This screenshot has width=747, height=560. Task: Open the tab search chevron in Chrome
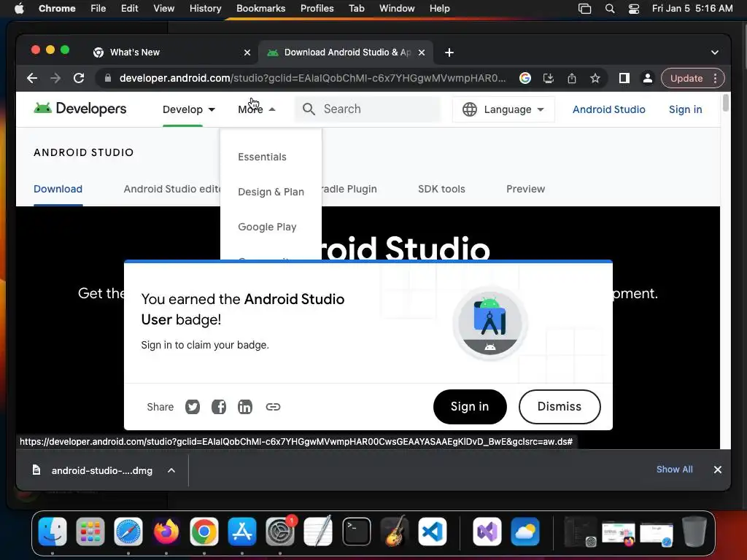715,52
